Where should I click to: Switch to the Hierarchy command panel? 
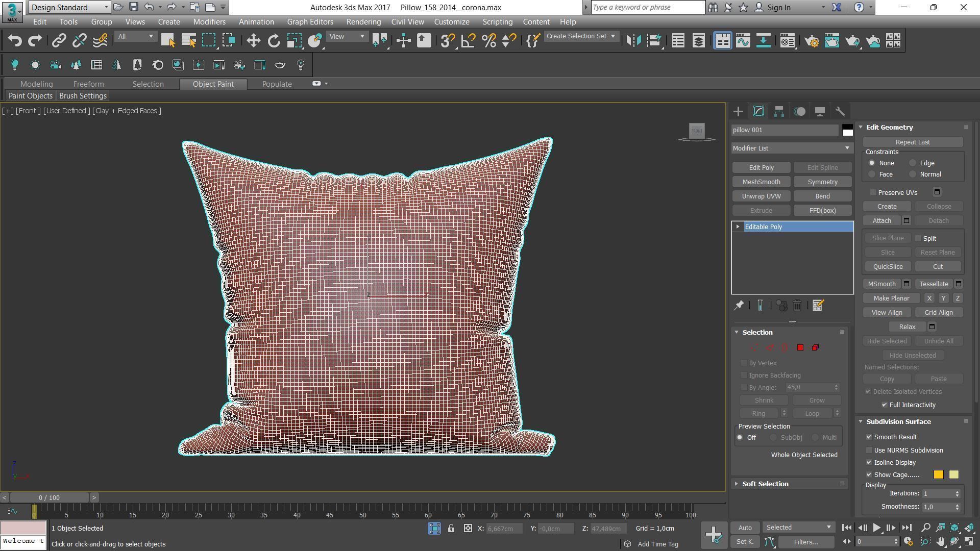[779, 111]
